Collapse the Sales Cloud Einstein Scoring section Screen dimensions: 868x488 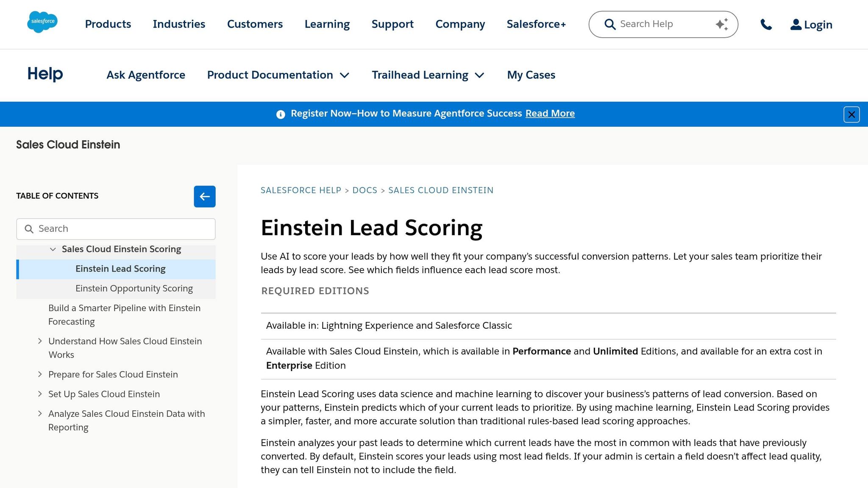[x=53, y=249]
